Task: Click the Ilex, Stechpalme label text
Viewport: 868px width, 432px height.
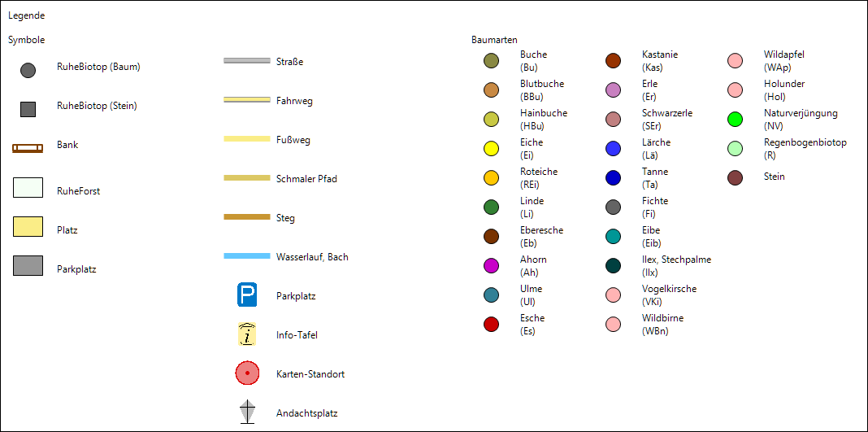Action: tap(676, 260)
